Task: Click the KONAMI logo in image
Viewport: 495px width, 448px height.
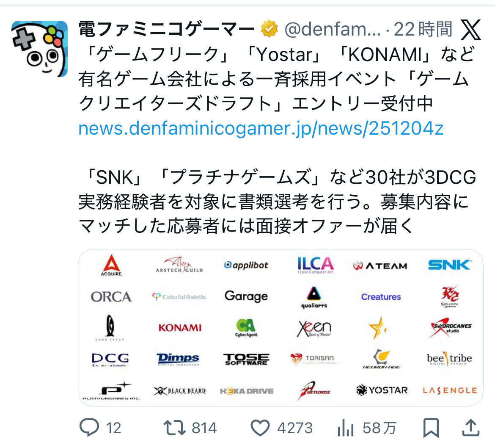Action: coord(180,328)
